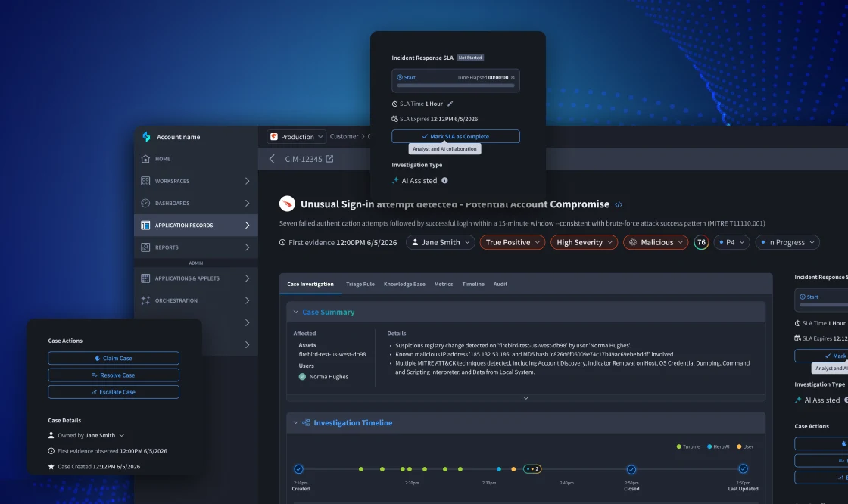Open the True Positive verdict dropdown
Screen dimensions: 848x504
512,242
